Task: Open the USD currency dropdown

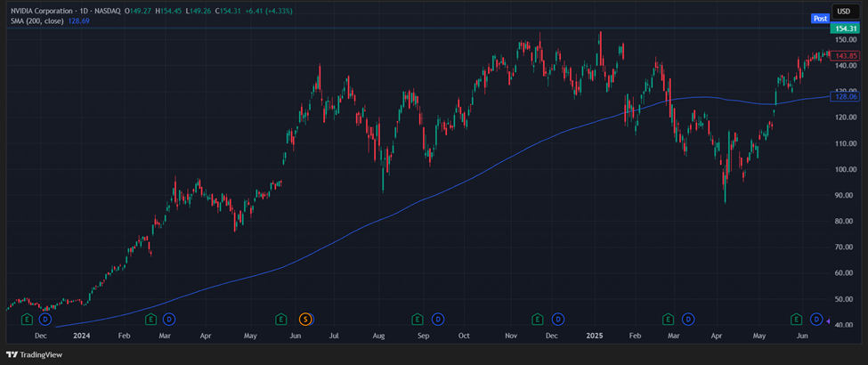Action: tap(844, 11)
